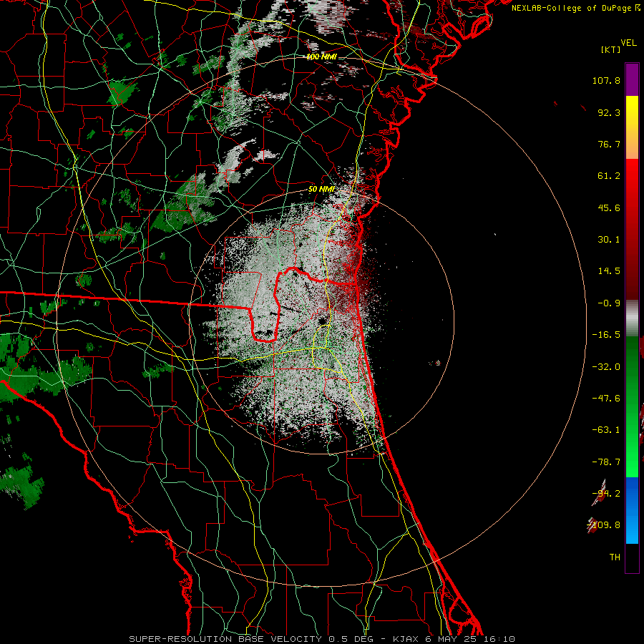Click the -109.8 velocity scale value
Image resolution: width=644 pixels, height=644 pixels.
[604, 525]
